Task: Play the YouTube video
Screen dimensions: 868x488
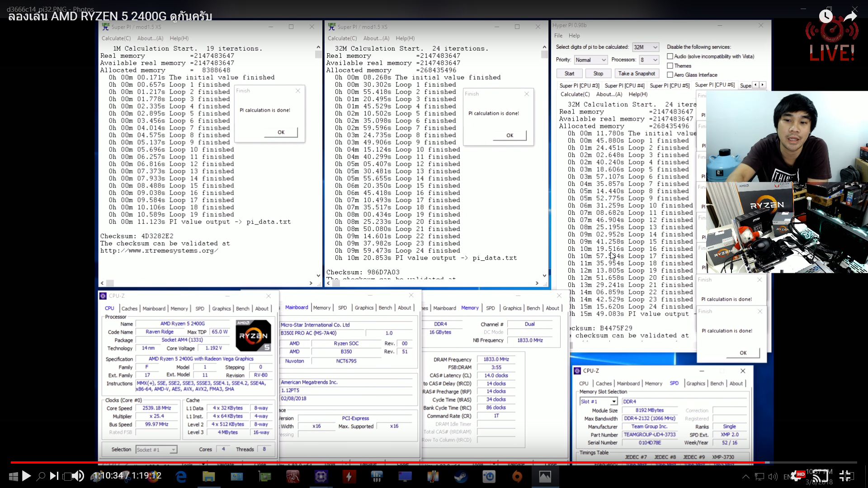Action: click(26, 476)
